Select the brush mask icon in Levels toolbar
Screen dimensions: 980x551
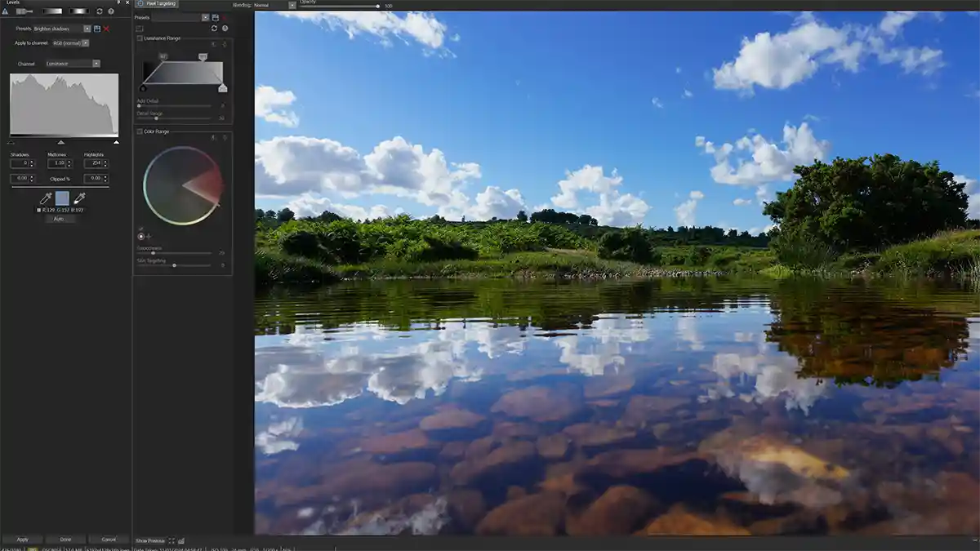24,11
